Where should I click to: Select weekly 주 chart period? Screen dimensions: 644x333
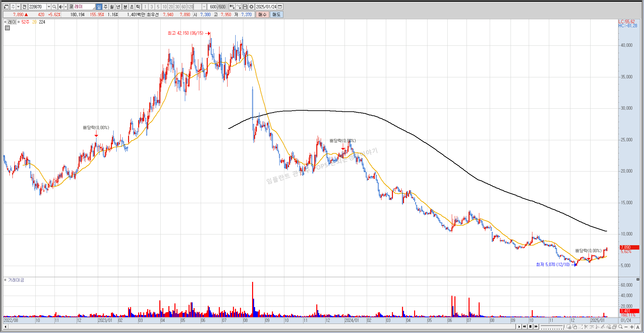[x=105, y=7]
